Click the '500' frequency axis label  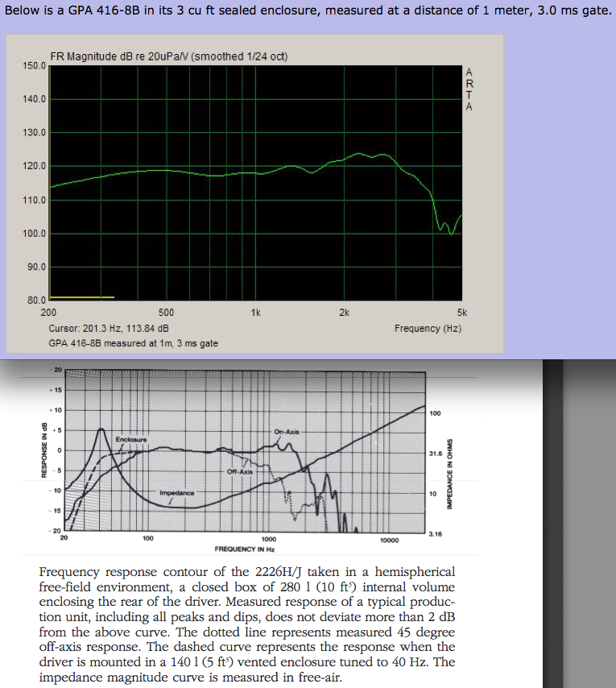click(166, 313)
